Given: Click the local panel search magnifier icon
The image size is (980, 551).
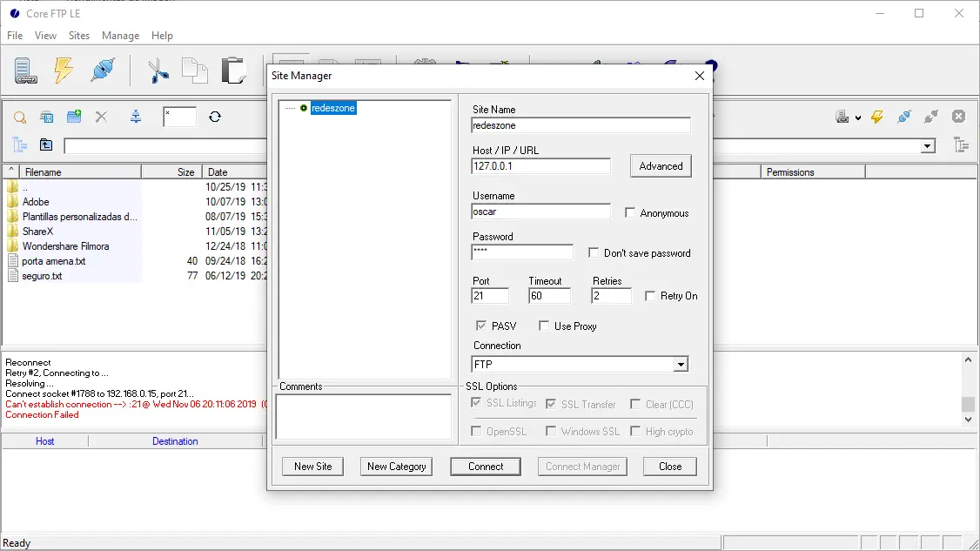Looking at the screenshot, I should click(x=20, y=117).
